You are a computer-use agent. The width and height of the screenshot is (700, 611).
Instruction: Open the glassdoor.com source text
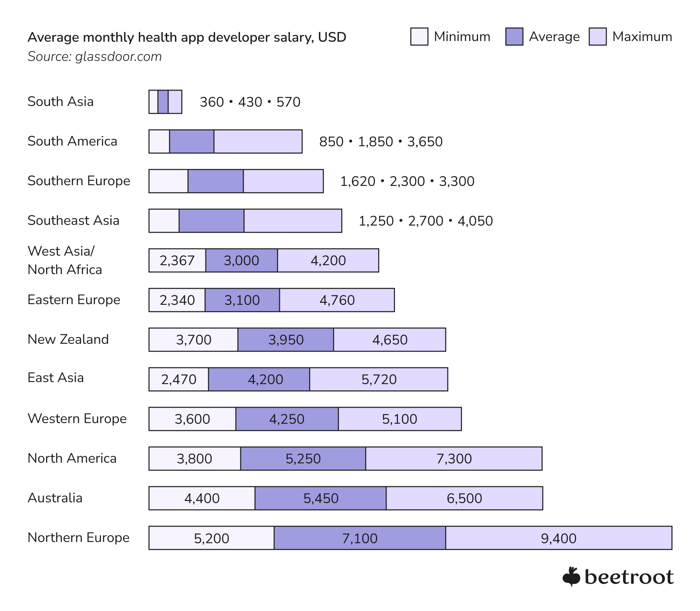(x=95, y=57)
